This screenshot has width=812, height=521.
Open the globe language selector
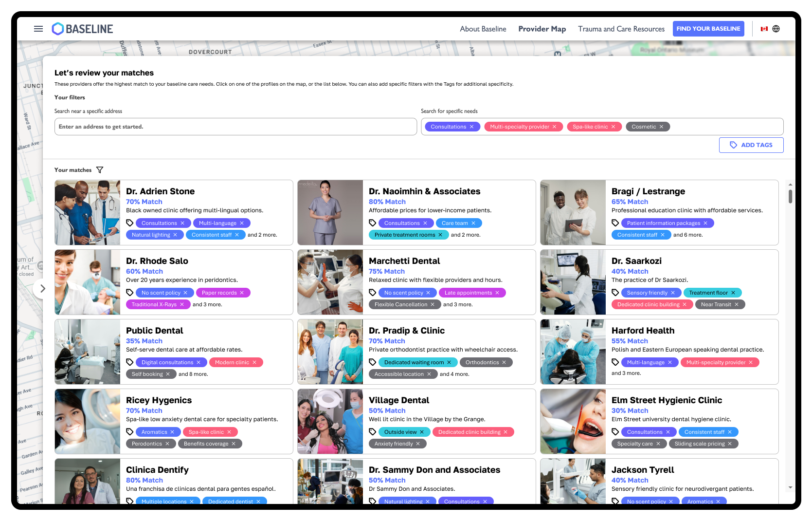[776, 29]
